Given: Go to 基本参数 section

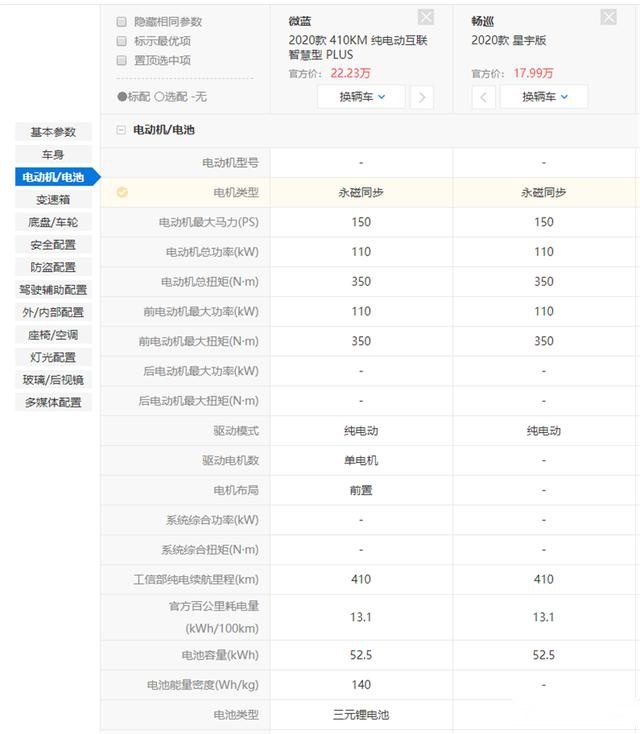Looking at the screenshot, I should click(53, 132).
